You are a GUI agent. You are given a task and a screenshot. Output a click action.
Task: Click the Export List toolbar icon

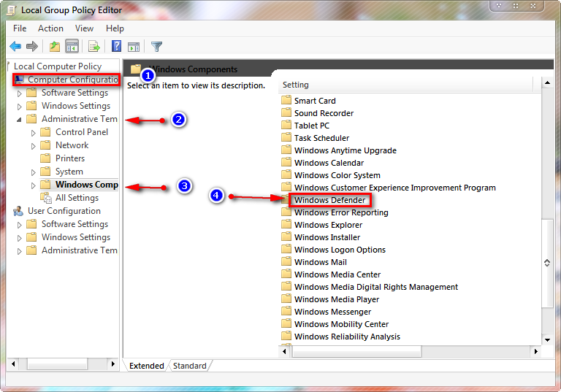[x=94, y=47]
